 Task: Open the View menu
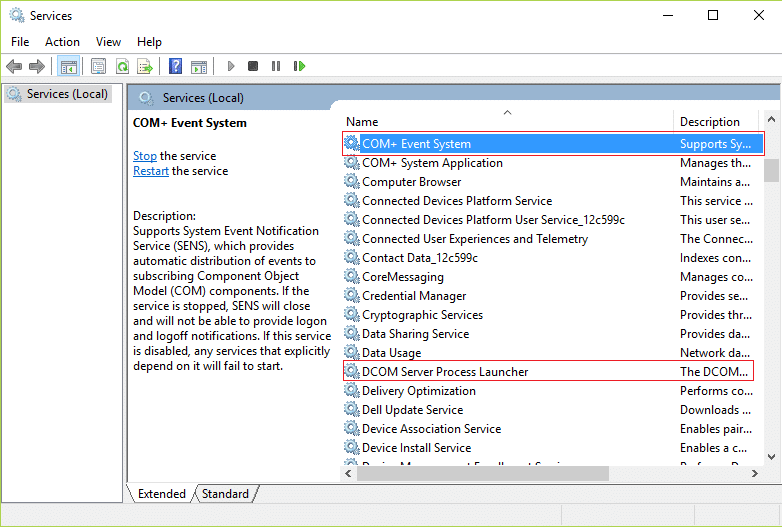[x=108, y=42]
